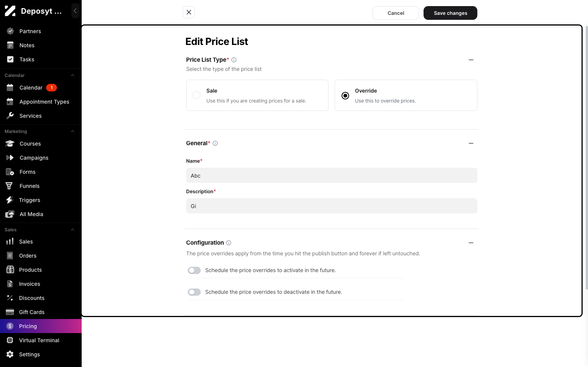588x367 pixels.
Task: Click the Services wrench icon
Action: (x=10, y=116)
